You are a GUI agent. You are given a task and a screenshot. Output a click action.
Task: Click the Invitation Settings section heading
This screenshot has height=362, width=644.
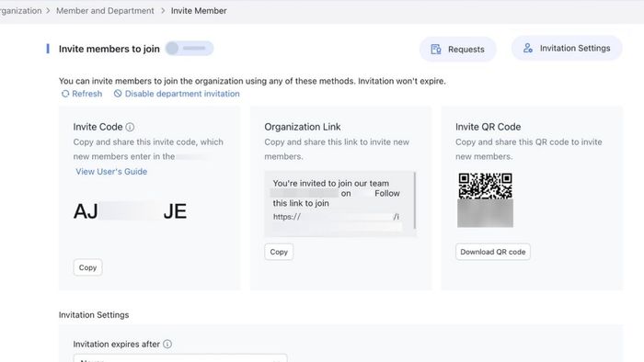click(94, 315)
